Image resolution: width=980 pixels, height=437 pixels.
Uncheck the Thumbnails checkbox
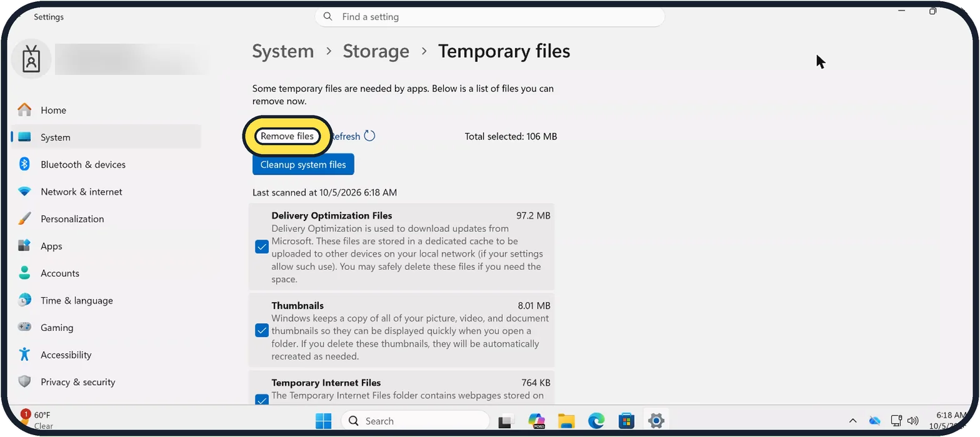pyautogui.click(x=262, y=331)
